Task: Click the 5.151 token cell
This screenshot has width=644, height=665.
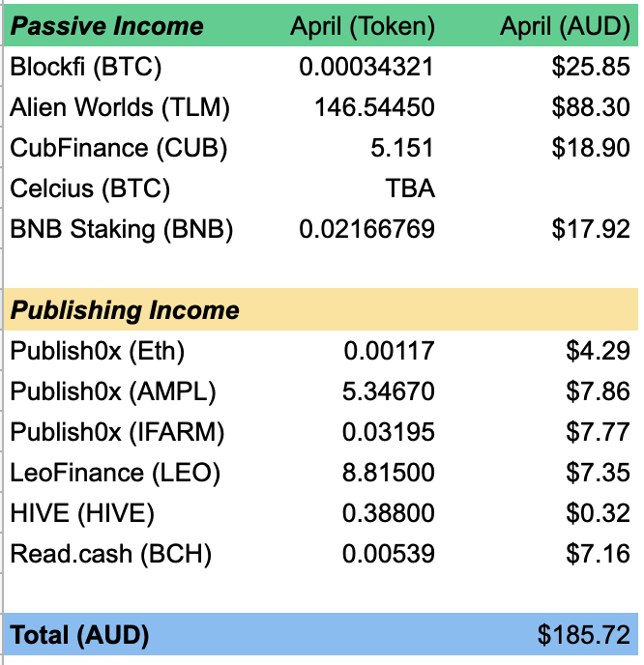Action: 402,148
